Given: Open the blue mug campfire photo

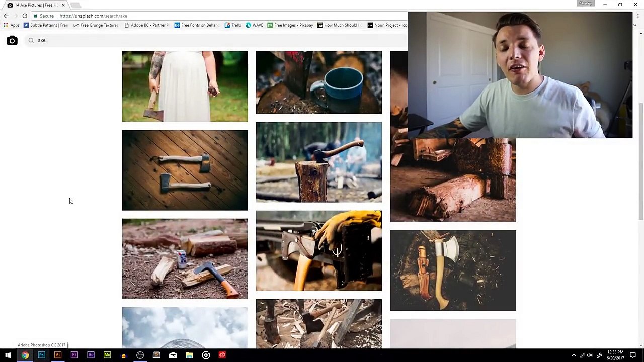Looking at the screenshot, I should [318, 82].
